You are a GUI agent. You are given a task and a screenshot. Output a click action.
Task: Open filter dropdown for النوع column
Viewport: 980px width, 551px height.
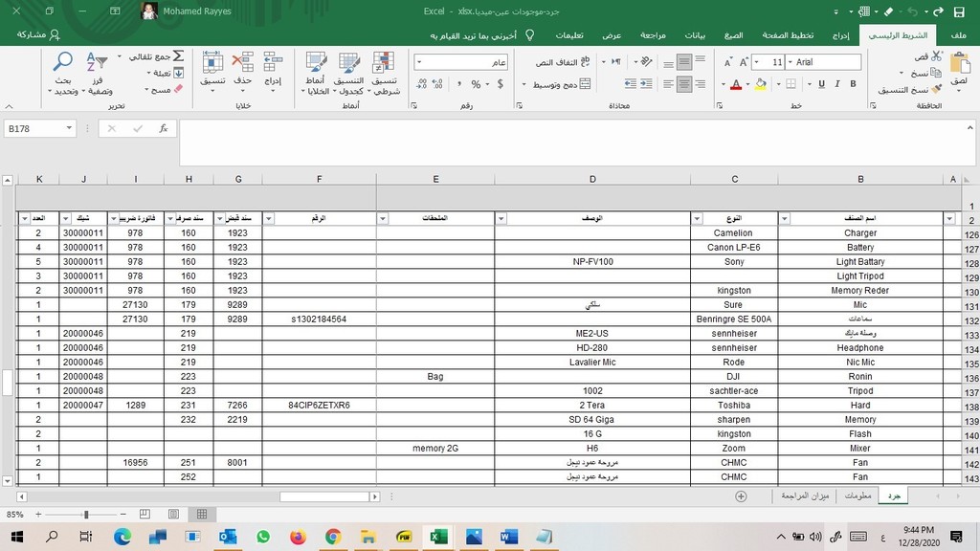click(697, 218)
